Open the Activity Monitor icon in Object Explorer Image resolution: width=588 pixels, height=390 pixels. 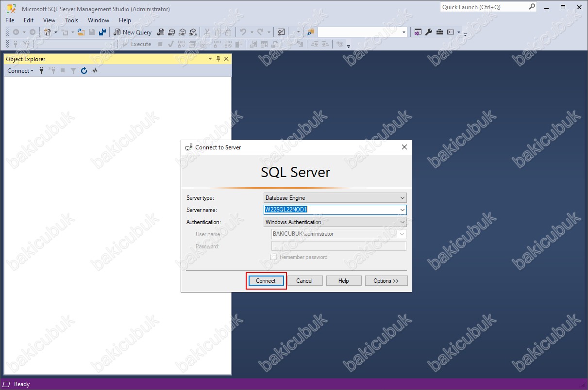tap(95, 71)
